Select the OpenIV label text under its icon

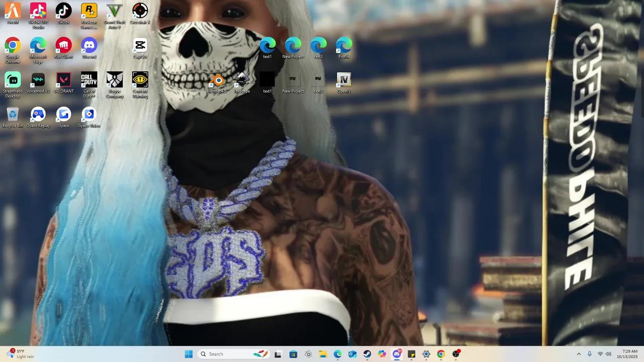click(x=344, y=91)
